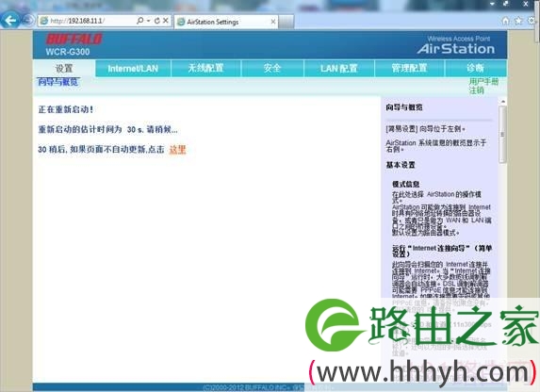The width and height of the screenshot is (540, 392).
Task: Open Favorites star icon
Action: (x=518, y=21)
